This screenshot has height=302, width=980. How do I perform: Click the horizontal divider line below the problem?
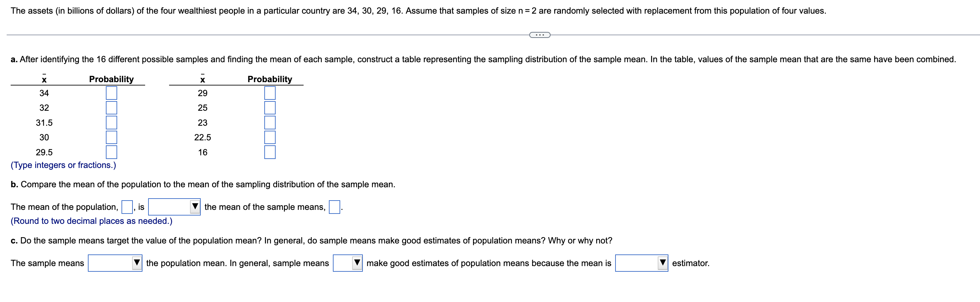pyautogui.click(x=266, y=35)
